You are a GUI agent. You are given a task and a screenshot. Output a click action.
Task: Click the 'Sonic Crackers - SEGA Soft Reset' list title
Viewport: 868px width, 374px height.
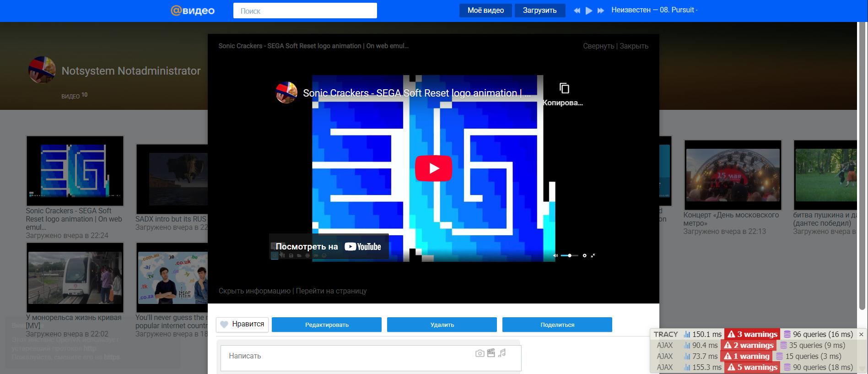point(74,219)
